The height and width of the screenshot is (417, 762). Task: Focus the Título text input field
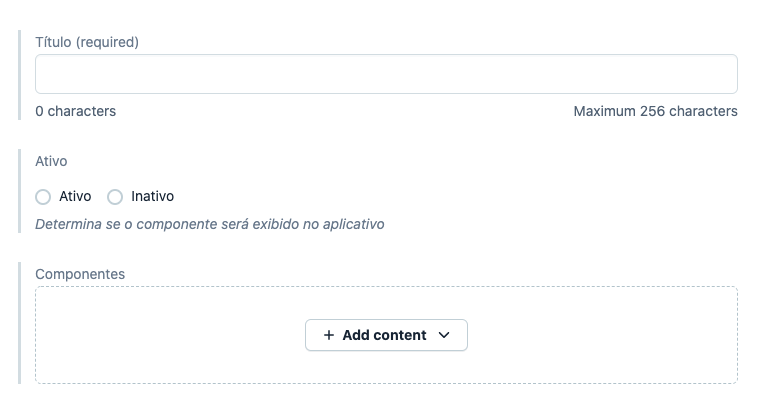pyautogui.click(x=386, y=74)
